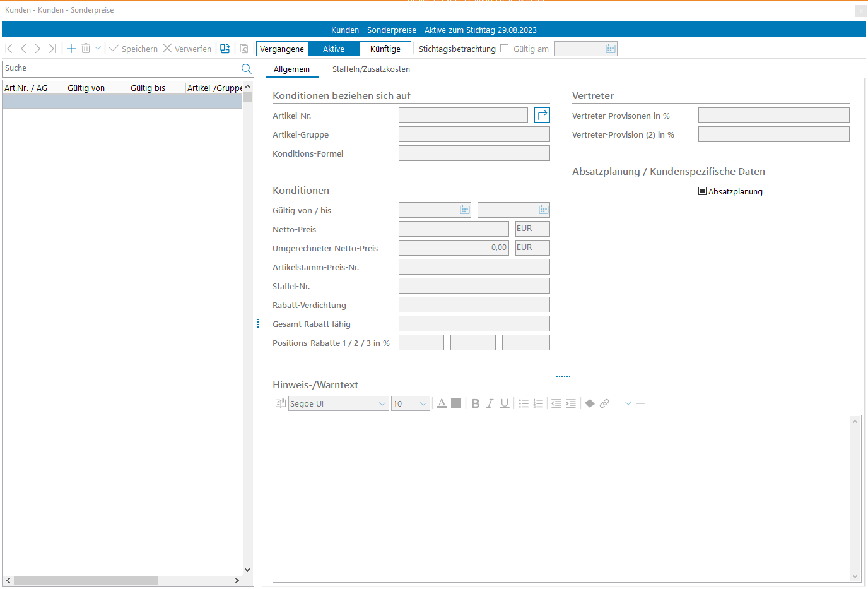The image size is (868, 589).
Task: Enable the Stichtagsbetrachtung checkbox
Action: (x=504, y=49)
